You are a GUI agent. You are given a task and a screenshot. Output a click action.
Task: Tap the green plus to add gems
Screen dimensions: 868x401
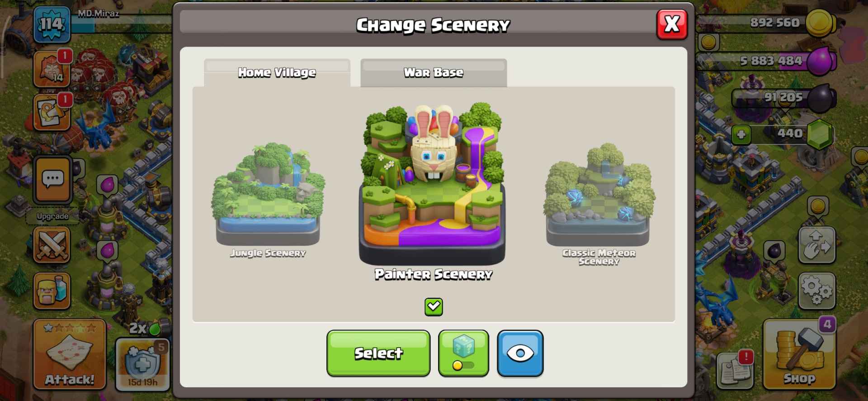point(741,134)
